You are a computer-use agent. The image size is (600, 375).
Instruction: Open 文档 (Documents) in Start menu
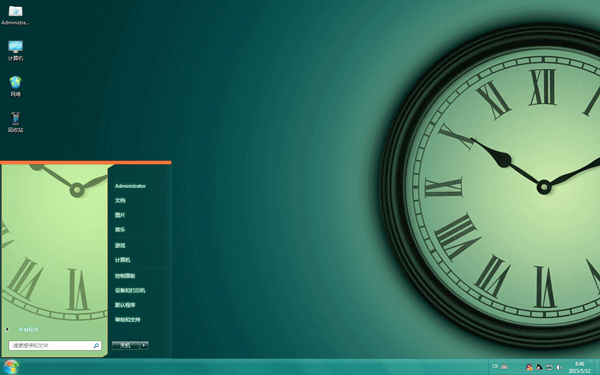coord(120,201)
